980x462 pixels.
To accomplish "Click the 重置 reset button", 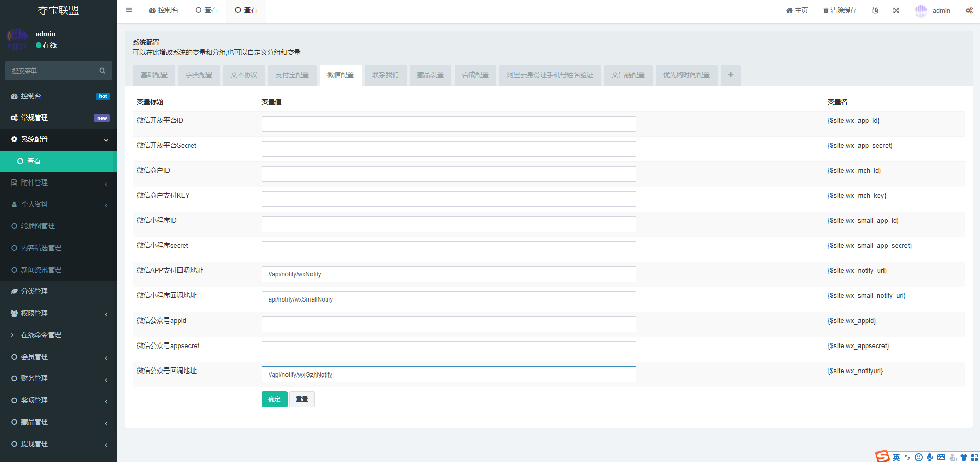I will pos(302,399).
